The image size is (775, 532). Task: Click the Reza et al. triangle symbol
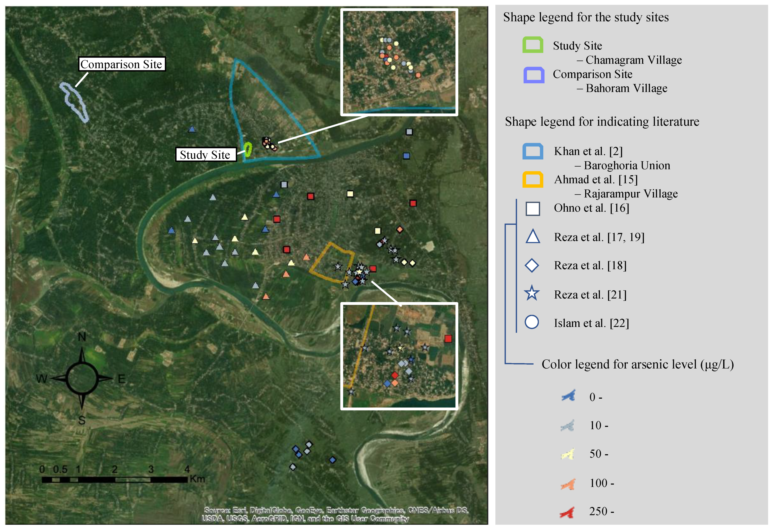(x=533, y=237)
